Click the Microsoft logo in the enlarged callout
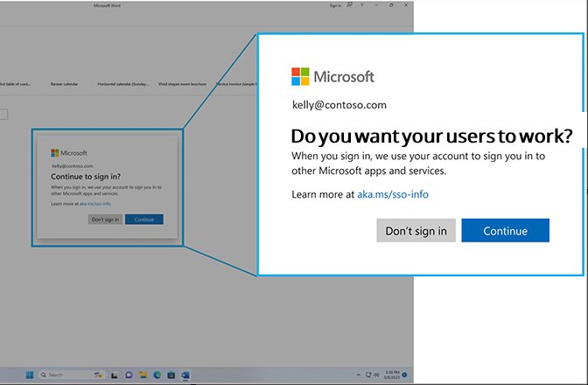The image size is (588, 385). (x=333, y=76)
